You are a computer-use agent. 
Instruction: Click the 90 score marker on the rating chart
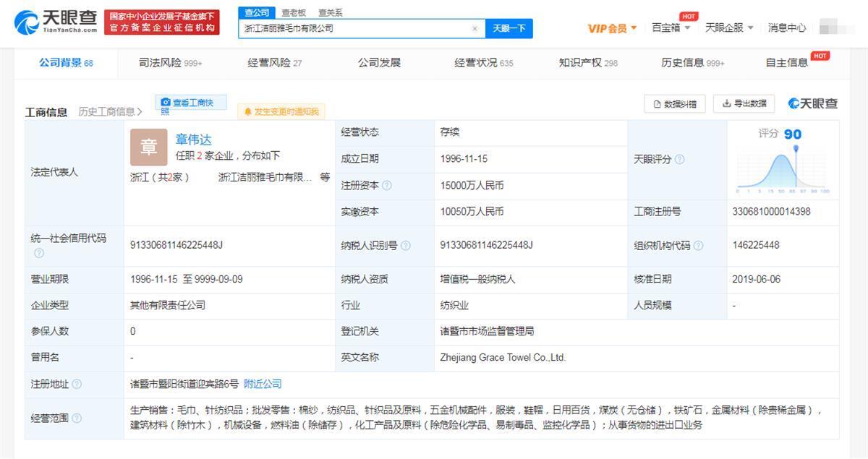tap(796, 148)
